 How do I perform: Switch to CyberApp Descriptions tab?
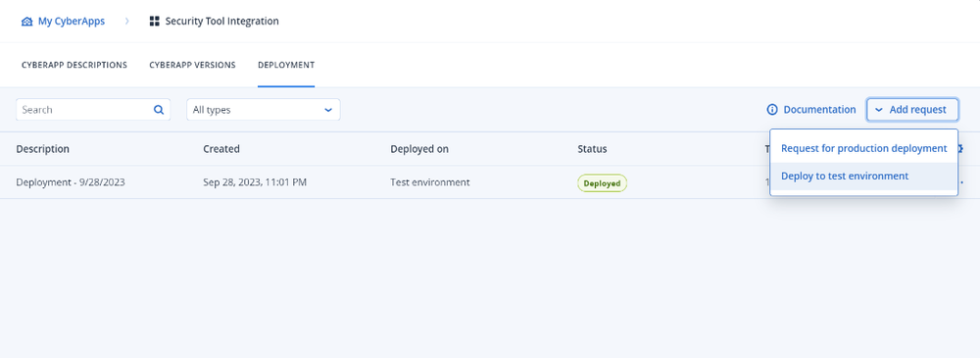click(74, 65)
